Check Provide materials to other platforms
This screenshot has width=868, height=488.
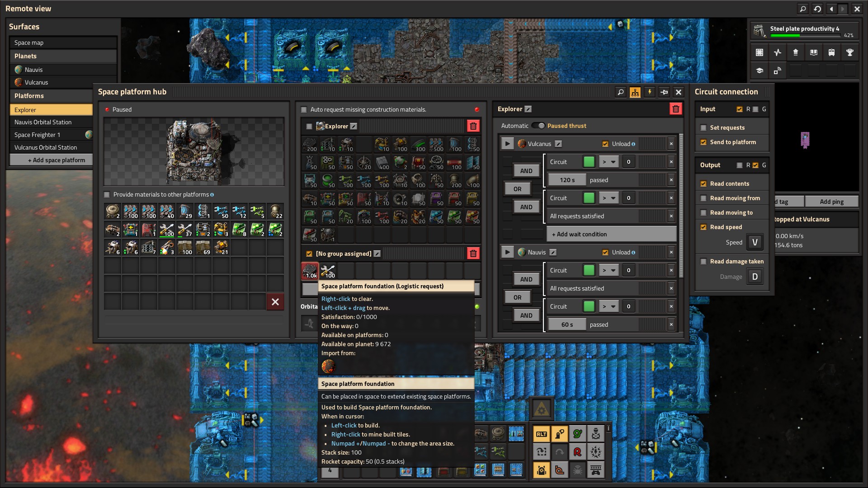point(107,195)
